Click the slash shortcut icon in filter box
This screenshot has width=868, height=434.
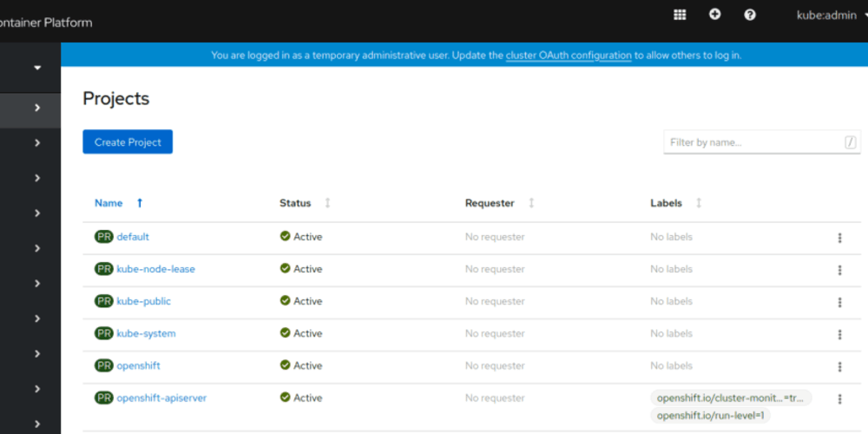(851, 142)
